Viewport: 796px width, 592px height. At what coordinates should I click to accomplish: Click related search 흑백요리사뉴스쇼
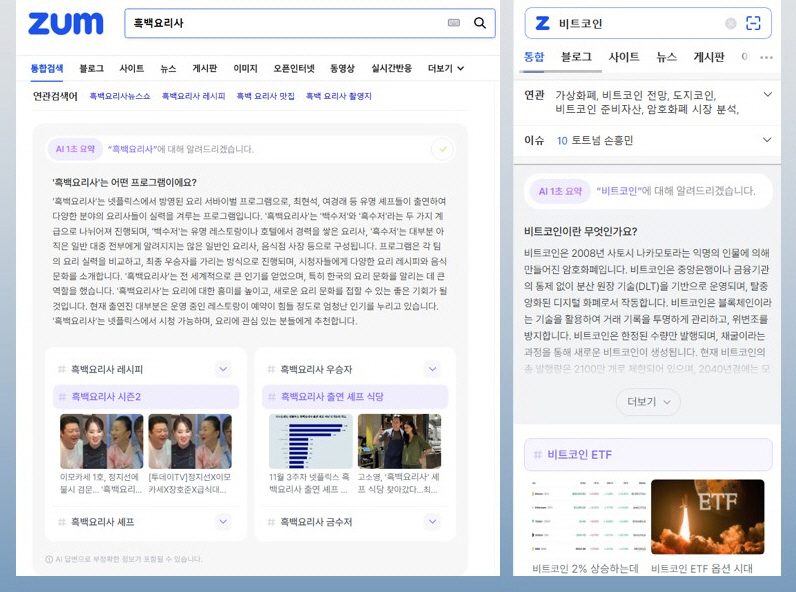[x=120, y=96]
